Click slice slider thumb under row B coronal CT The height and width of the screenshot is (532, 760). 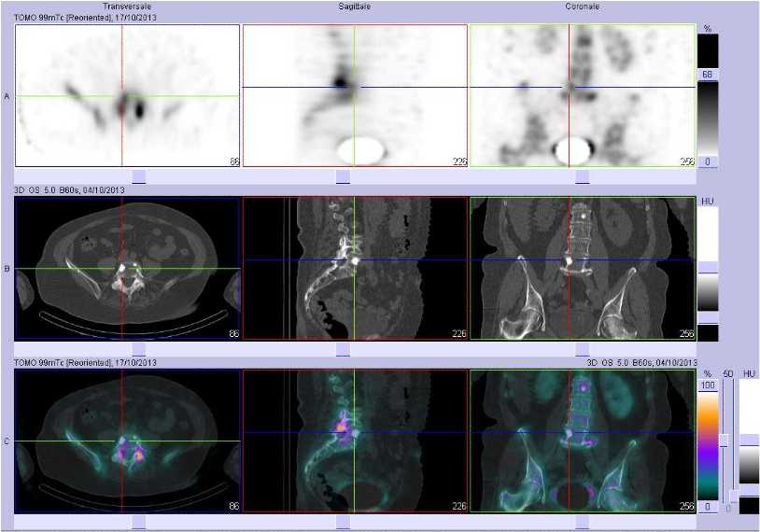[582, 349]
